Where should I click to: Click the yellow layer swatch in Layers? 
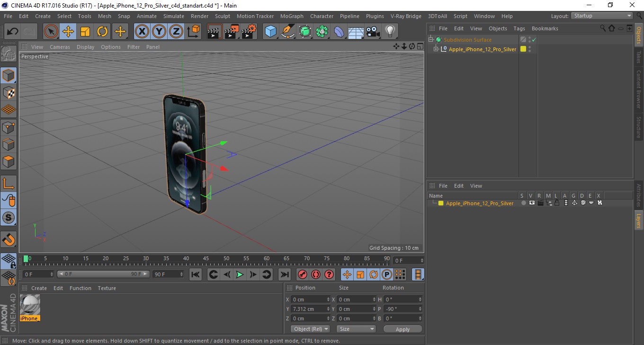click(x=441, y=203)
